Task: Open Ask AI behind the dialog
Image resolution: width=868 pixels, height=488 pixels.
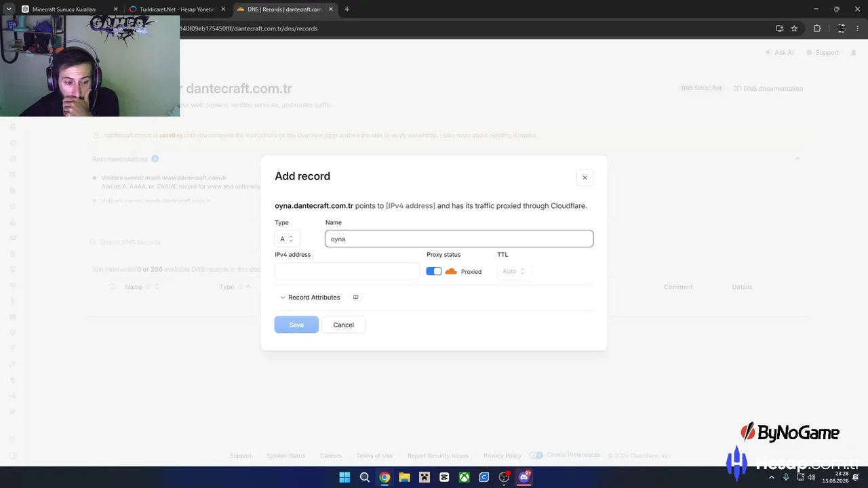Action: click(779, 52)
